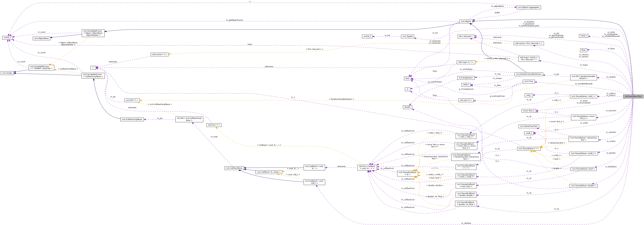Screen dimensions: 644x225
Task: Select the m_map1 edge label
Action: coord(584,65)
